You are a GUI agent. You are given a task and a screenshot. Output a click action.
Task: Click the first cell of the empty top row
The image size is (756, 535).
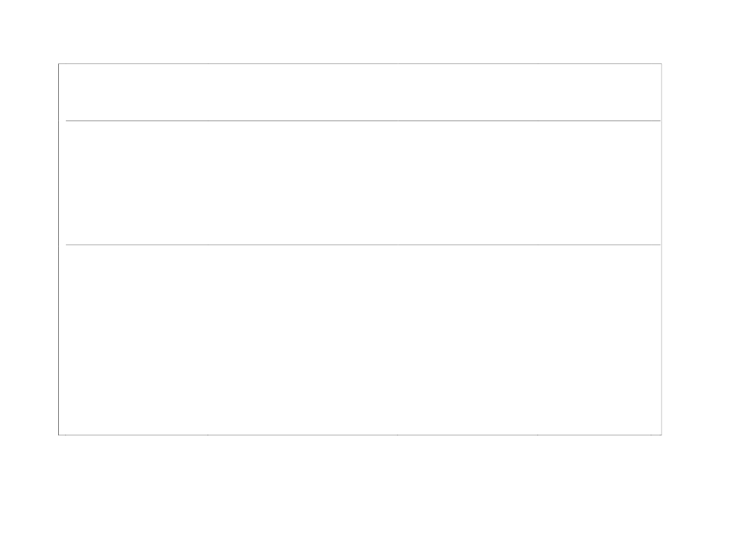[133, 92]
